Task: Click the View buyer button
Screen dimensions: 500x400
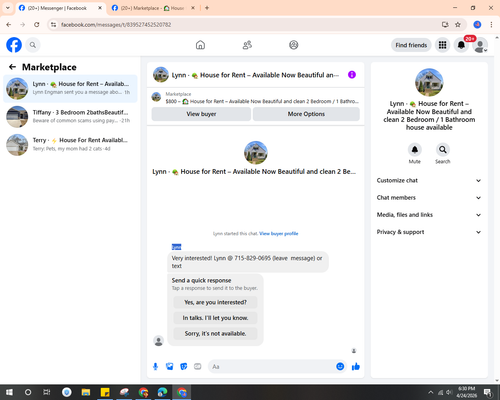Action: point(201,114)
